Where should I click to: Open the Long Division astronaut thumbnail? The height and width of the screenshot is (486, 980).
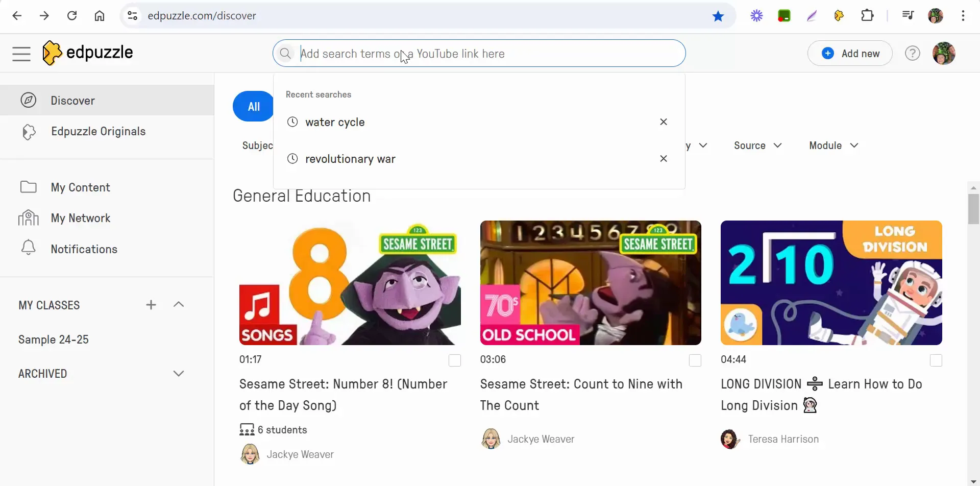(x=831, y=283)
